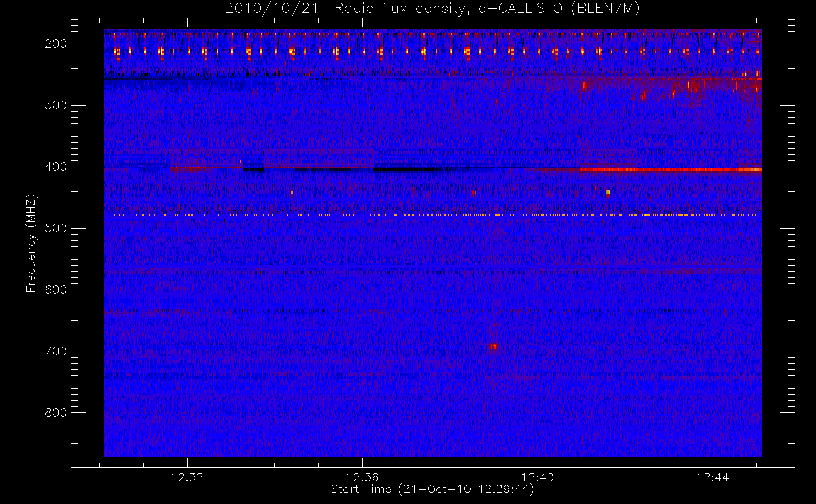Screen dimensions: 816x504
Task: Click the 300 frequency tick label
Action: tap(56, 105)
